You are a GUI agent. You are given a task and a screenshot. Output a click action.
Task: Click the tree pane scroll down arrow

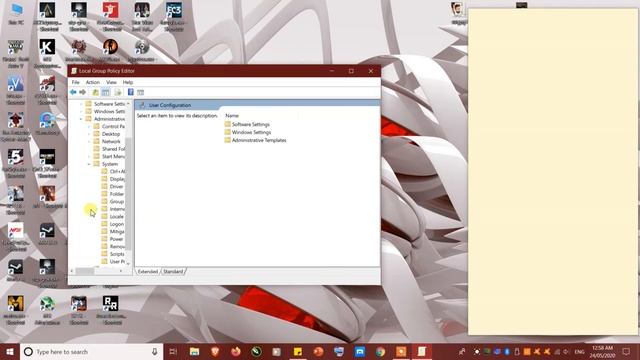129,264
